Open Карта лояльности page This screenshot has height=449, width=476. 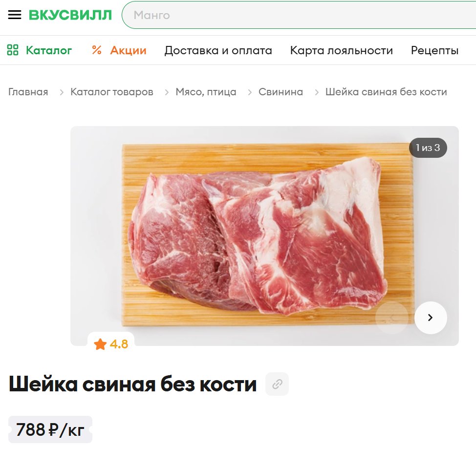click(342, 50)
